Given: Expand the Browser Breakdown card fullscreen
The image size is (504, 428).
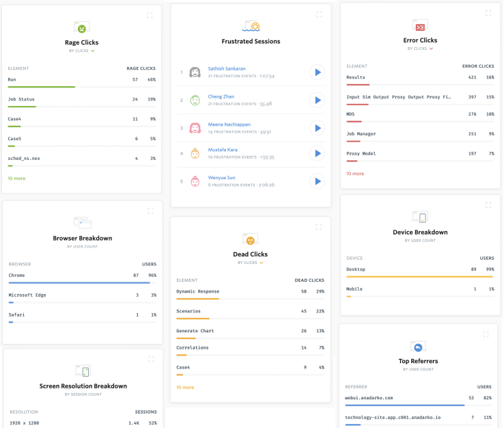Looking at the screenshot, I should pos(150,211).
